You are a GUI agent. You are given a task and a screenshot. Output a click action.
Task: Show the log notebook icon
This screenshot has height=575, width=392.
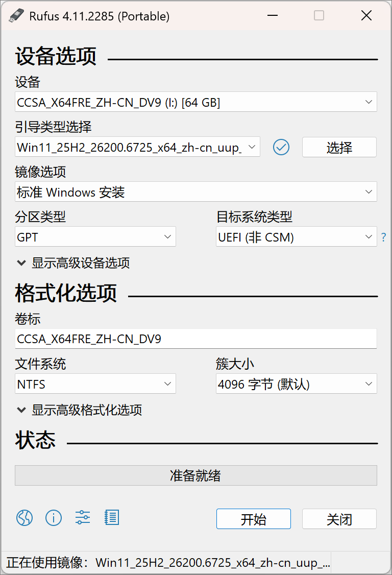[111, 518]
